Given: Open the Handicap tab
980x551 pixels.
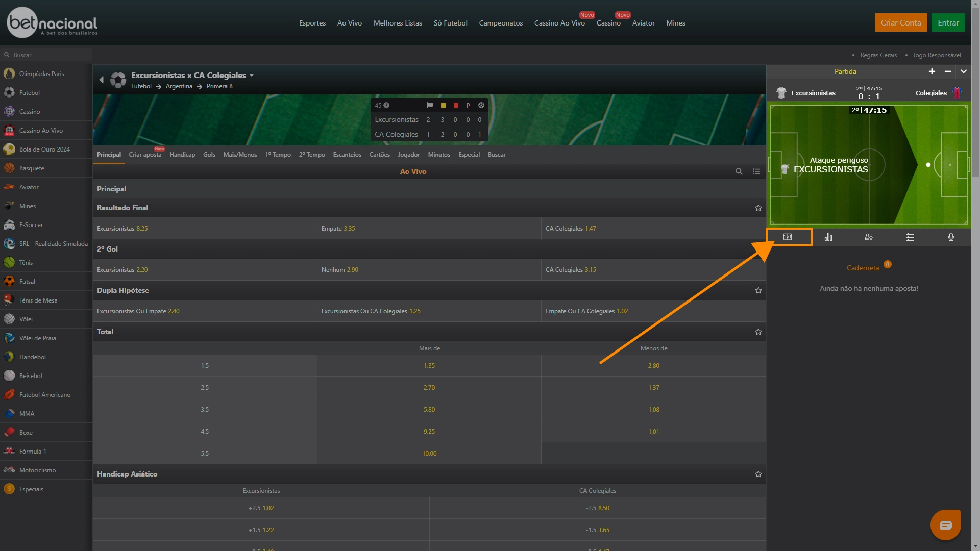Looking at the screenshot, I should pyautogui.click(x=182, y=155).
